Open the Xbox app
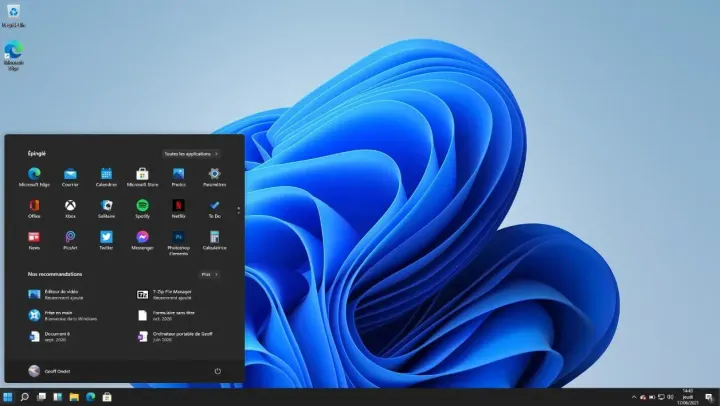720x406 pixels. (x=70, y=206)
